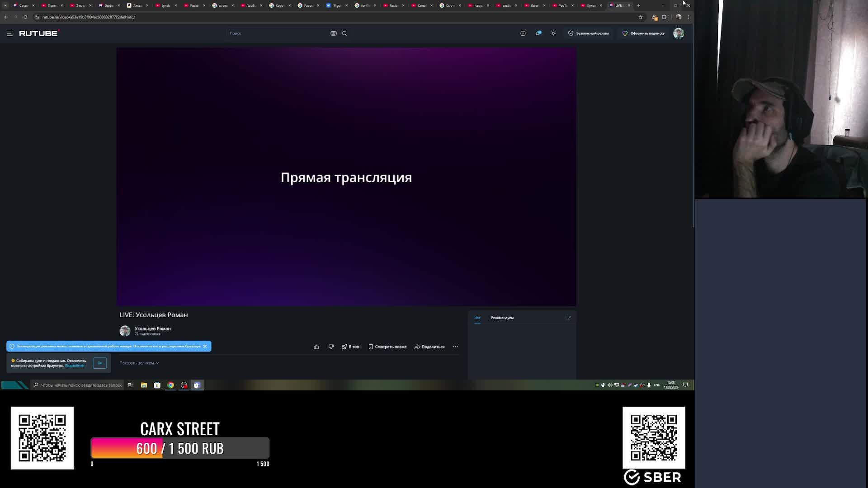868x488 pixels.
Task: Expand description with 'Показать целиком'
Action: [139, 363]
